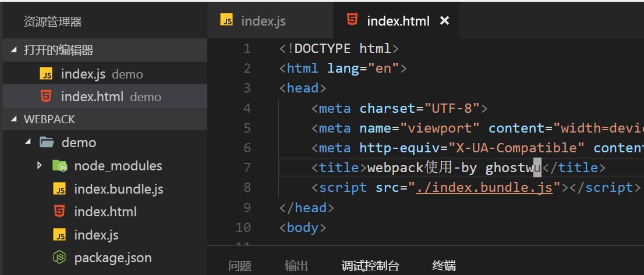644x275 pixels.
Task: Collapse the 打开的编辑器 section
Action: [15, 51]
